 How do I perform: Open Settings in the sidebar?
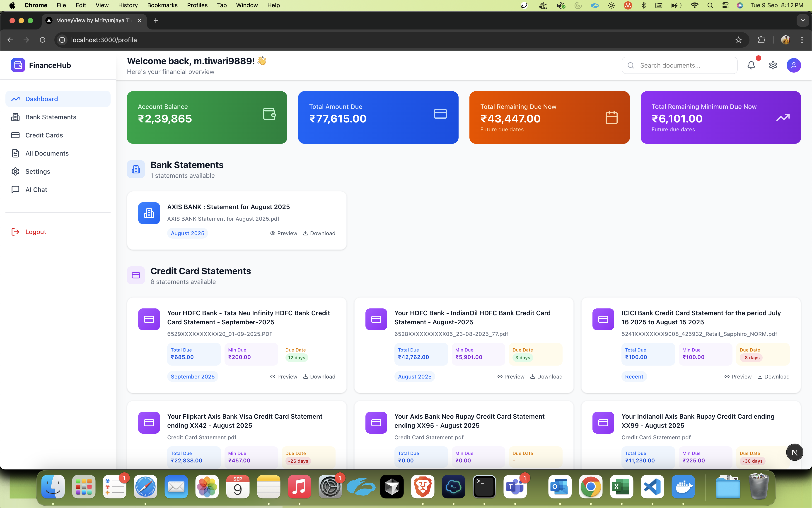point(58,171)
